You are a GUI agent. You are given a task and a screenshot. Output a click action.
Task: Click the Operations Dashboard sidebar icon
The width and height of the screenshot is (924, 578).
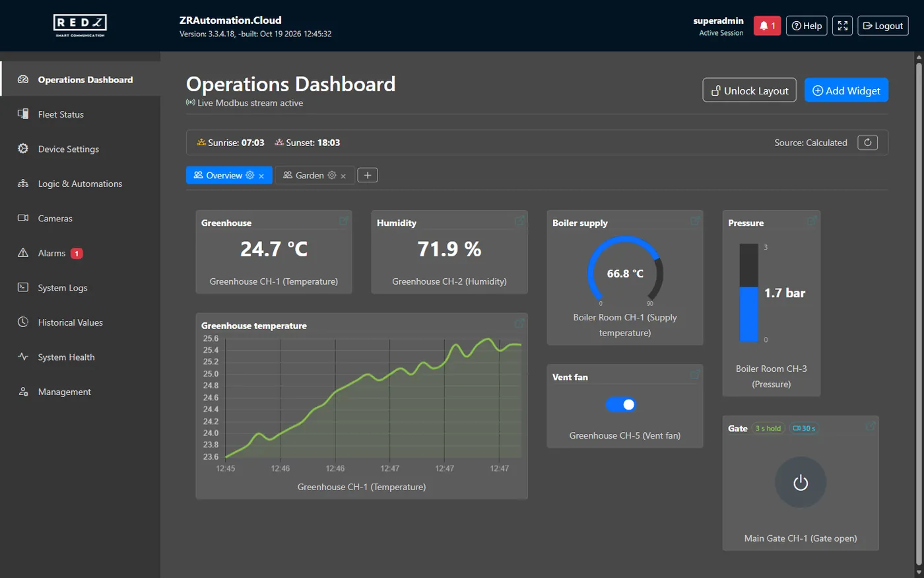coord(23,79)
